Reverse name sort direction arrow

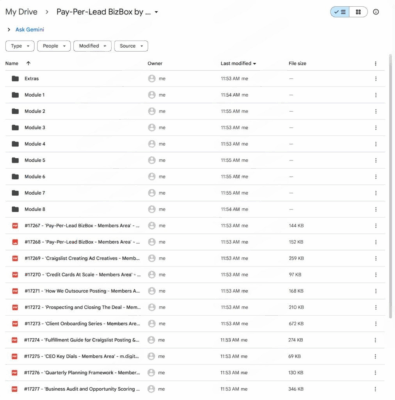tap(28, 63)
